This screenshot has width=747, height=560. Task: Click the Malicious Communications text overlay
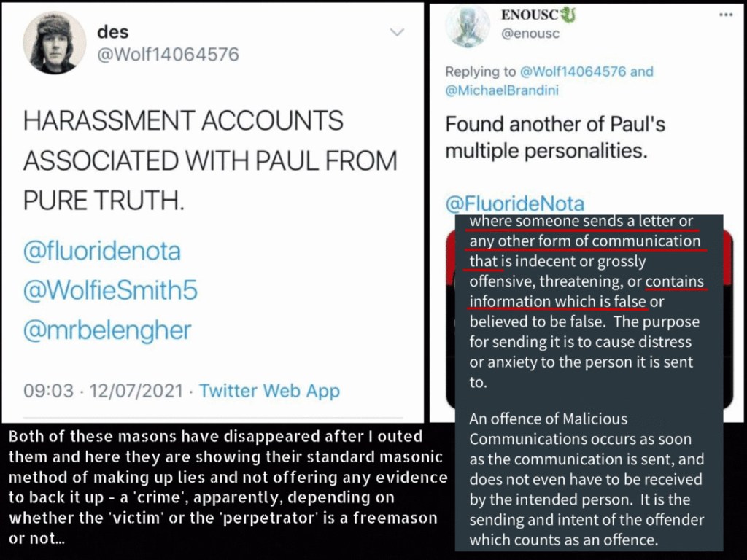pyautogui.click(x=589, y=382)
